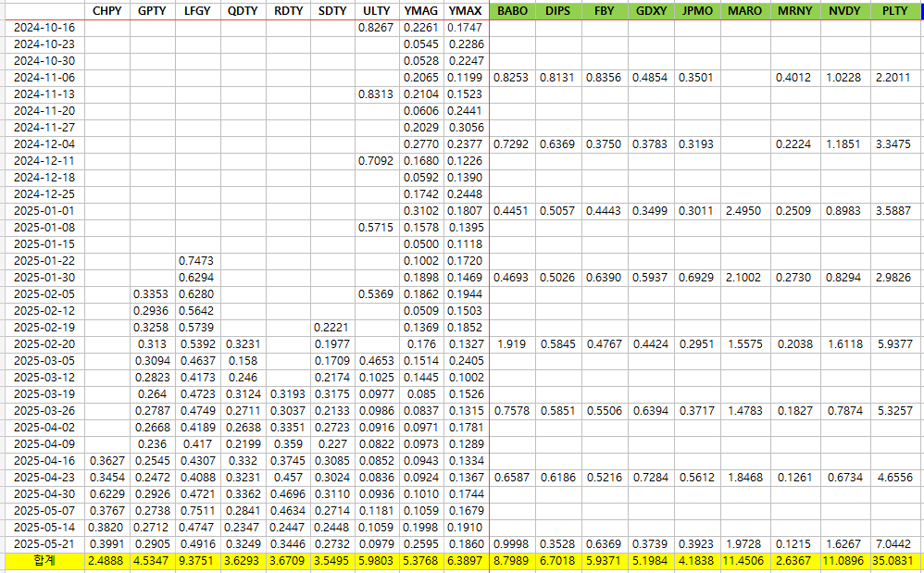924x573 pixels.
Task: Select PLTY value 7.0442
Action: point(895,544)
